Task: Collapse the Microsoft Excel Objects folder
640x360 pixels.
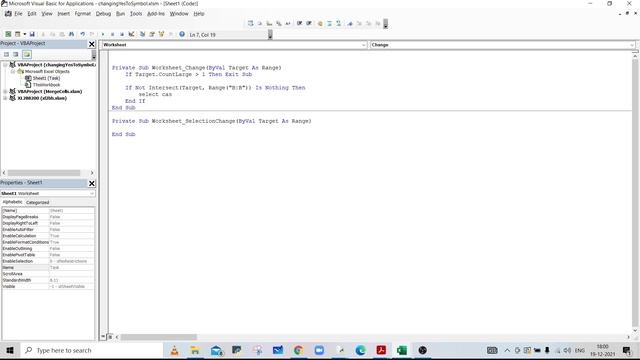Action: 13,71
